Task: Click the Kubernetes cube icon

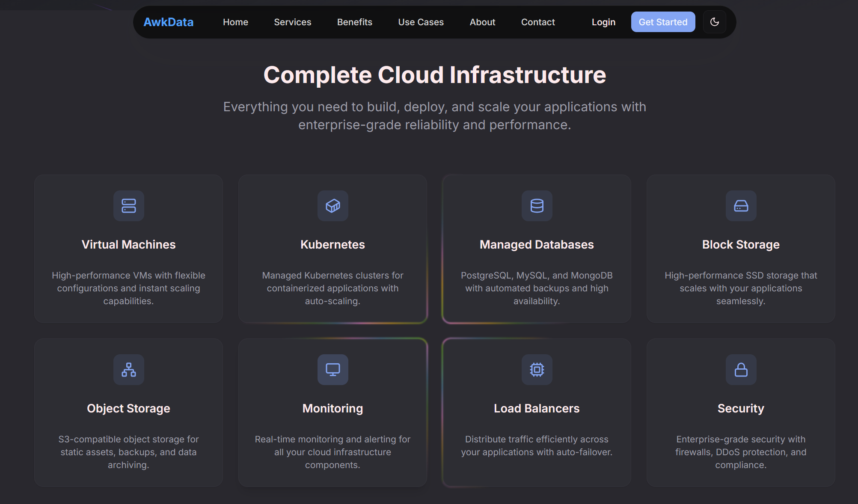Action: [333, 206]
